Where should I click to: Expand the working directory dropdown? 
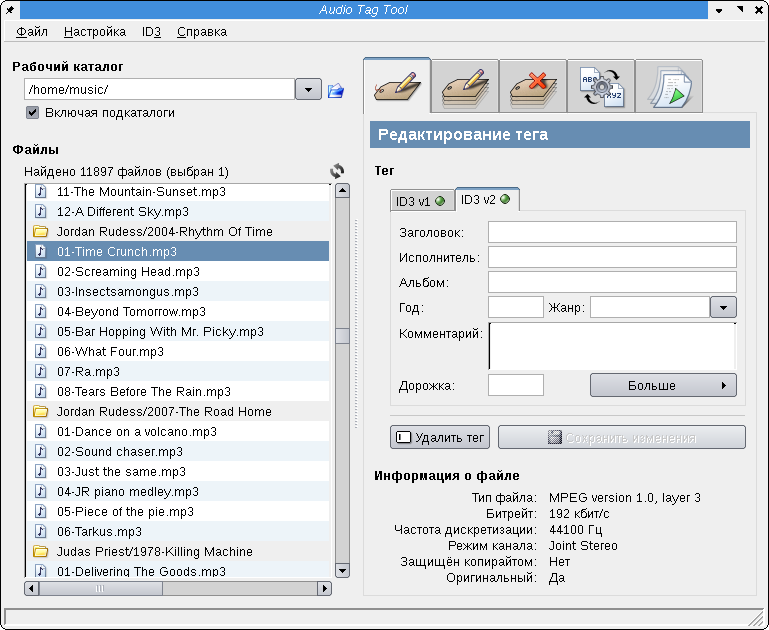(308, 89)
